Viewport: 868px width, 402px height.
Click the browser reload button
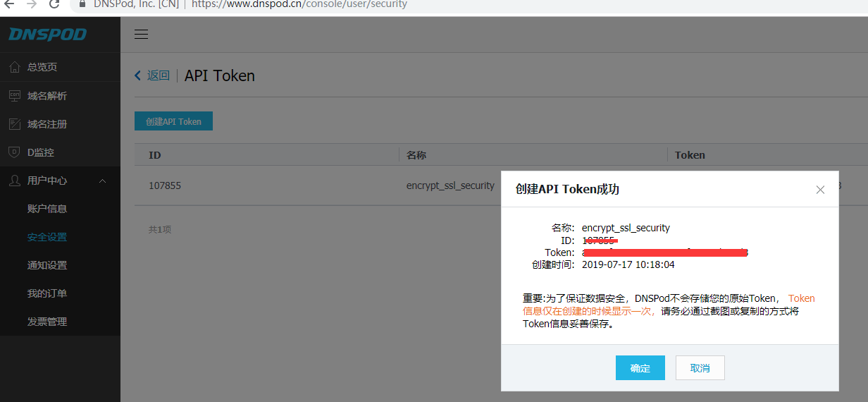(x=54, y=4)
